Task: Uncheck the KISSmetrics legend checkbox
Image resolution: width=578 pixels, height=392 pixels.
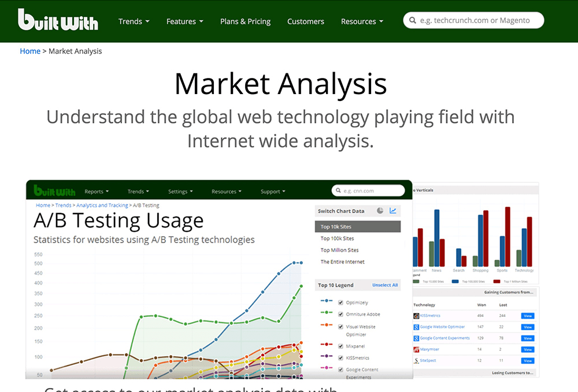Action: (340, 358)
